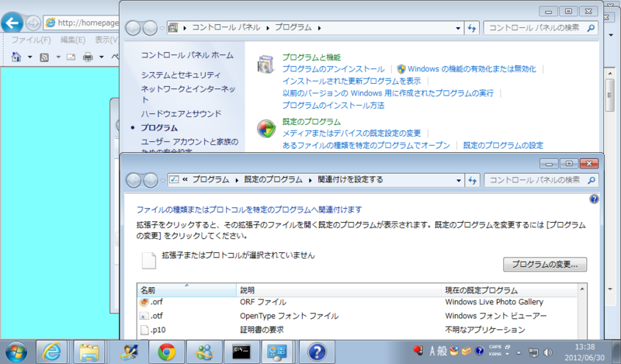Click IME input mode A indicator
621x364 pixels.
pyautogui.click(x=432, y=351)
